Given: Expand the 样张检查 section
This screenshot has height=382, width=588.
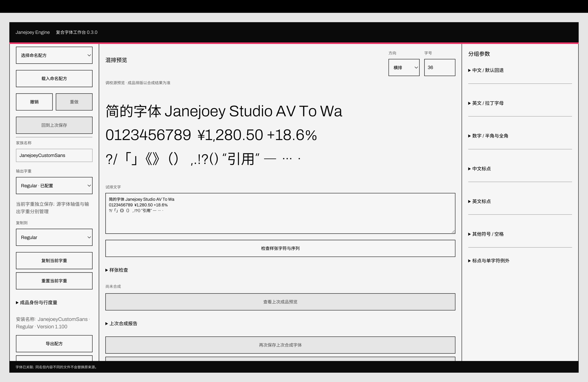Looking at the screenshot, I should click(117, 270).
